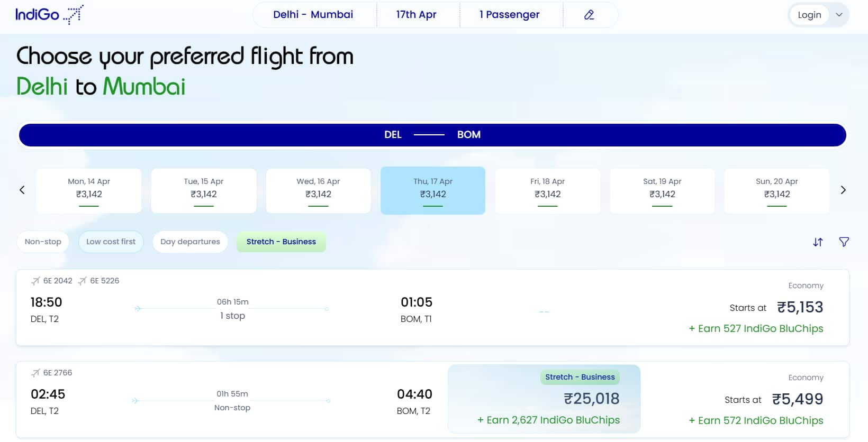
Task: Enable the Stretch - Business filter chip
Action: click(x=281, y=242)
